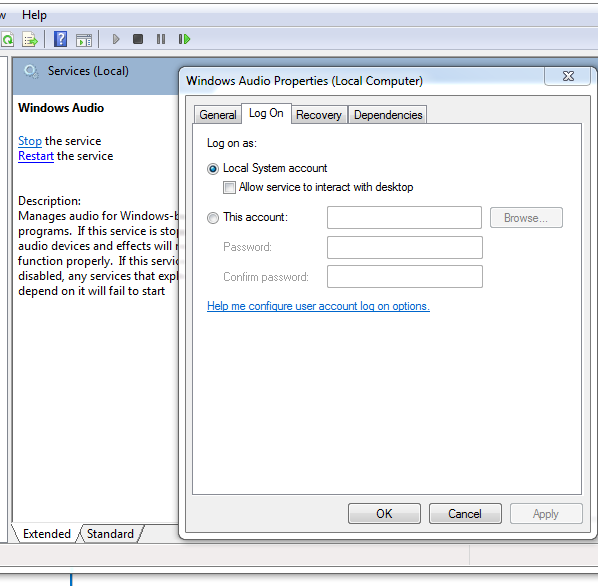
Task: Select the Log On tab
Action: (266, 113)
